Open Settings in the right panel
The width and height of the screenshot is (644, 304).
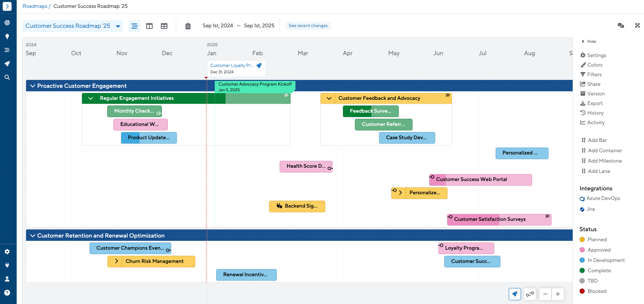(x=596, y=55)
